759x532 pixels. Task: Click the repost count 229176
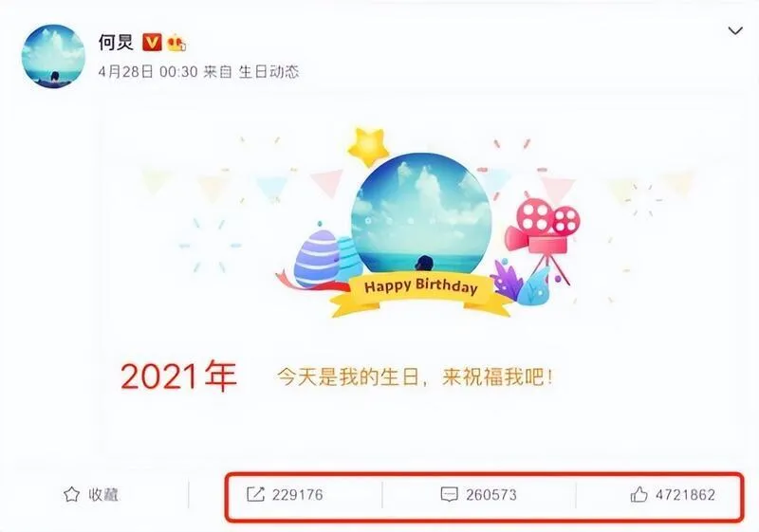coord(298,495)
